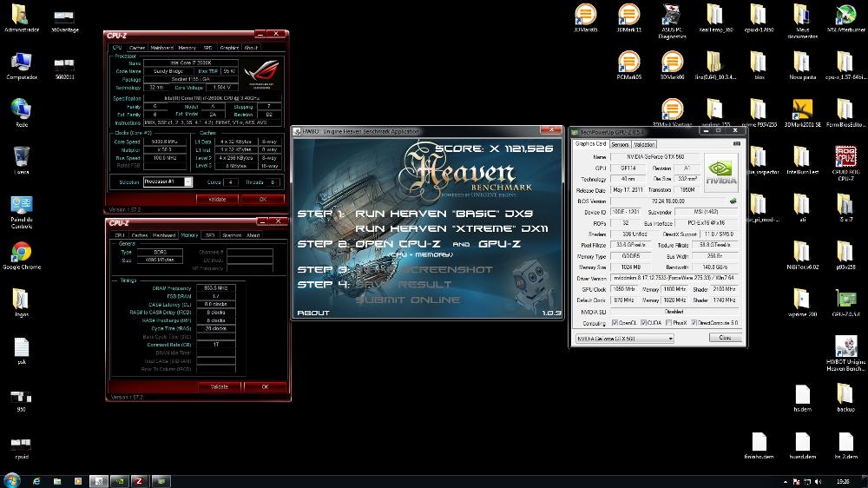Open Painel de Controle icon
Viewport: 868px width, 488px height.
22,212
